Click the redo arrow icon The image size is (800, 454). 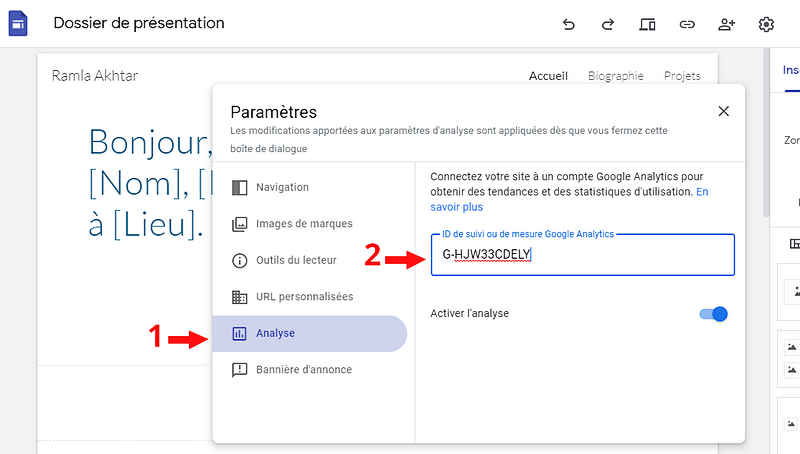608,24
